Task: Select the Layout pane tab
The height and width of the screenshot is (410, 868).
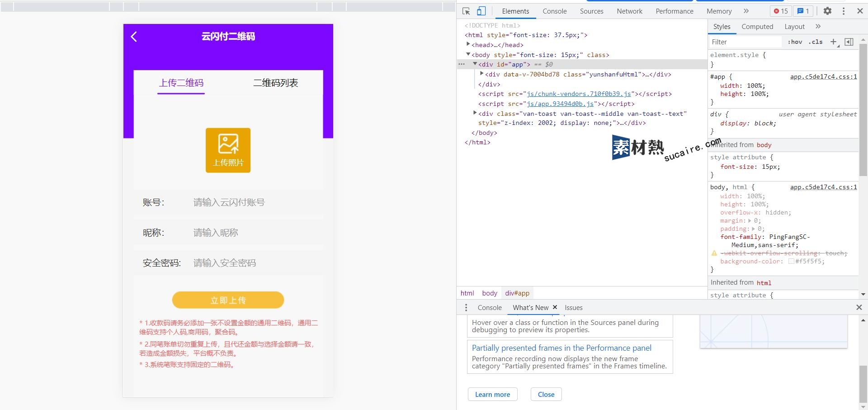Action: 794,27
